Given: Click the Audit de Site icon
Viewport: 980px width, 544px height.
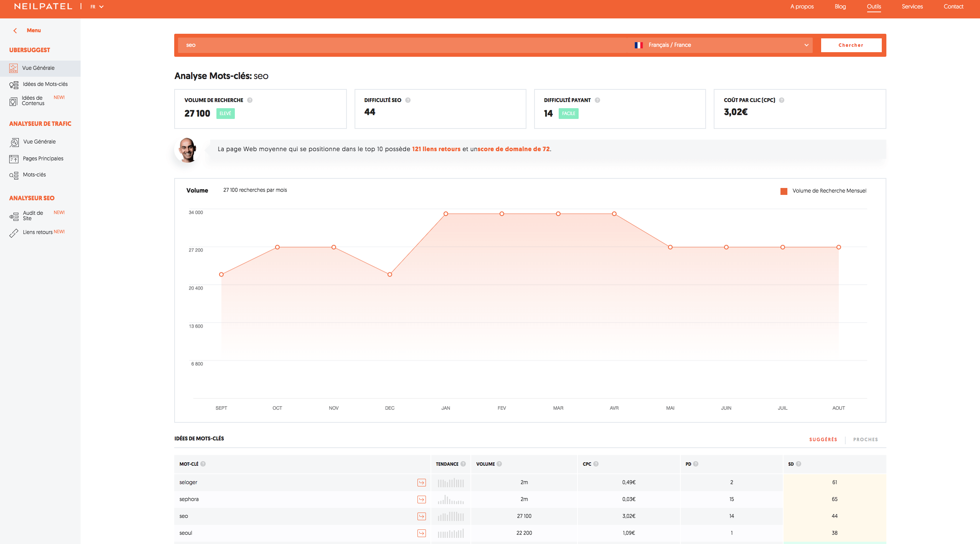Looking at the screenshot, I should coord(14,216).
